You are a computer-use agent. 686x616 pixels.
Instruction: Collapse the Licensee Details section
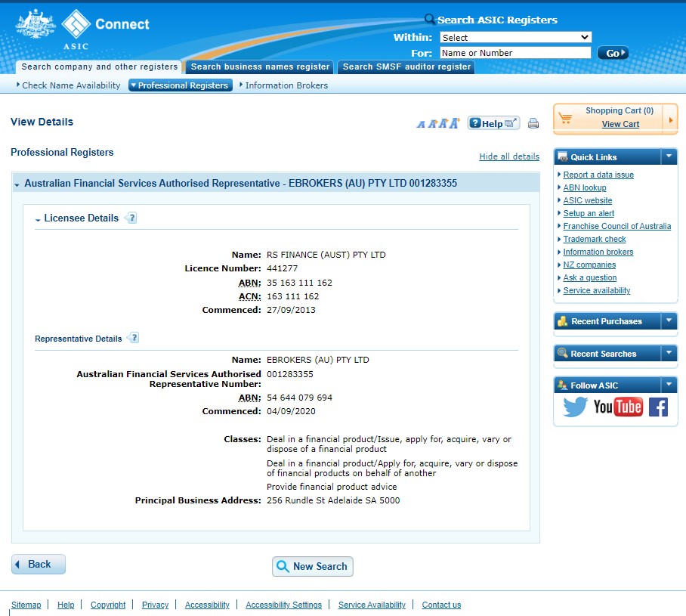(x=38, y=219)
